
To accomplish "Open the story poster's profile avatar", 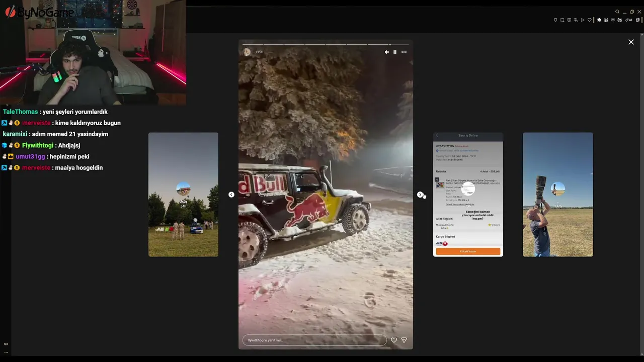I will (247, 52).
